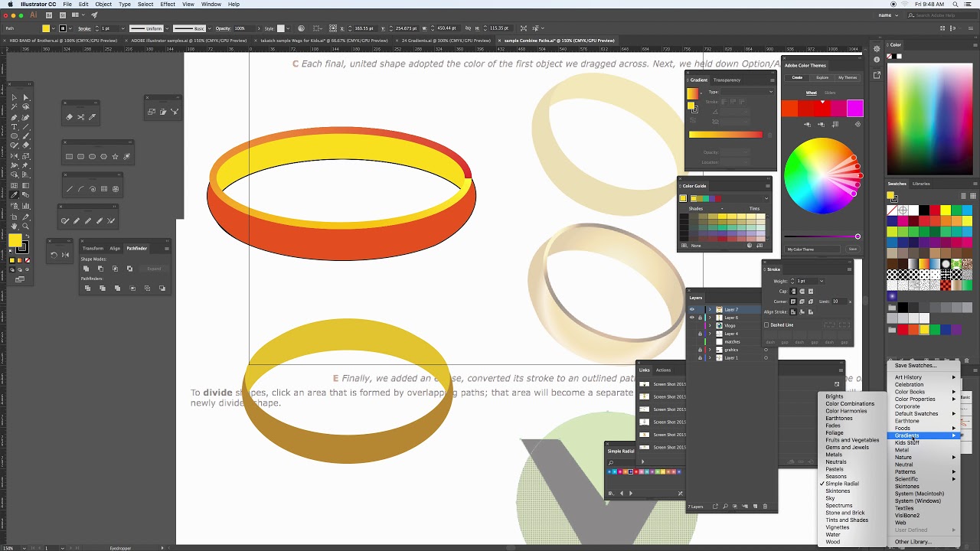980x551 pixels.
Task: Click the magenta swatch in Color Themes
Action: [x=854, y=109]
